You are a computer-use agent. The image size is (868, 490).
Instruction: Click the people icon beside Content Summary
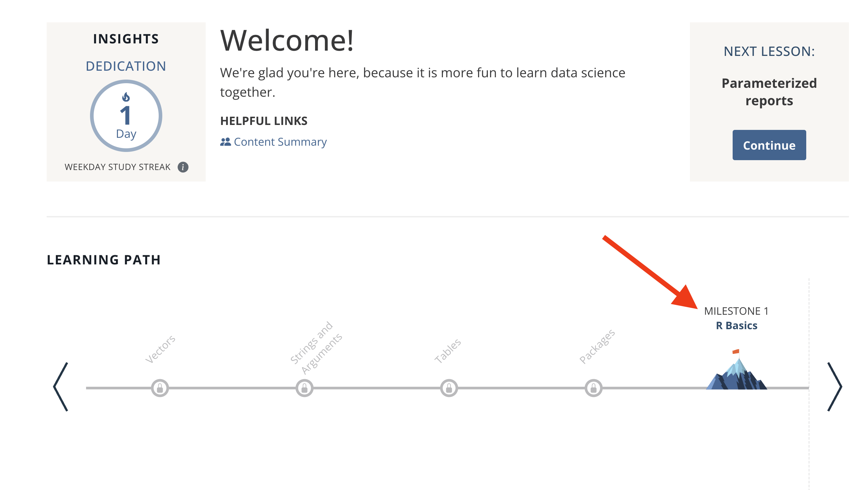point(225,142)
